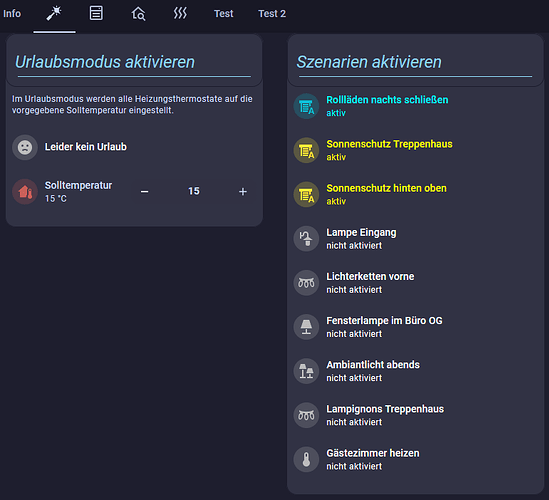Click aktiv status under Sonnenschutz Treppenhaus
This screenshot has width=549, height=500.
[x=336, y=157]
